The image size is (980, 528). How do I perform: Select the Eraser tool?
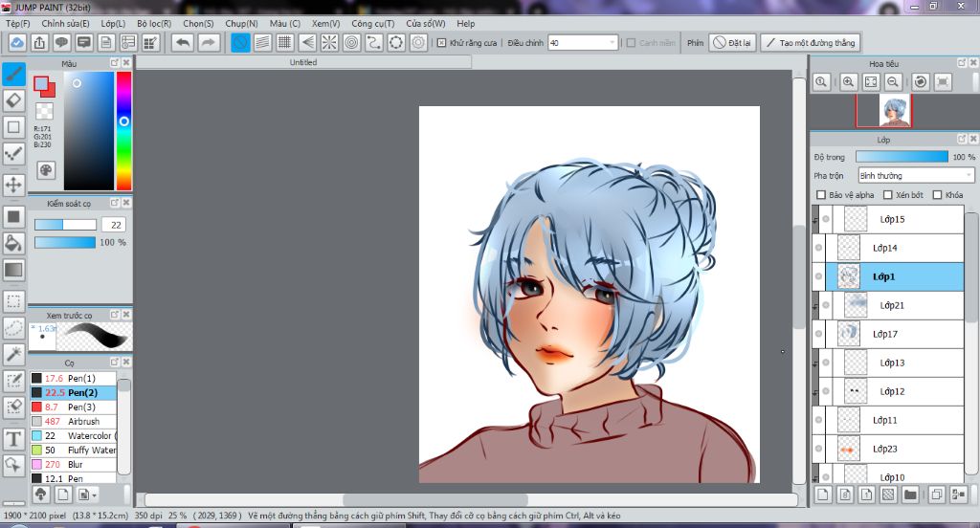pos(13,100)
